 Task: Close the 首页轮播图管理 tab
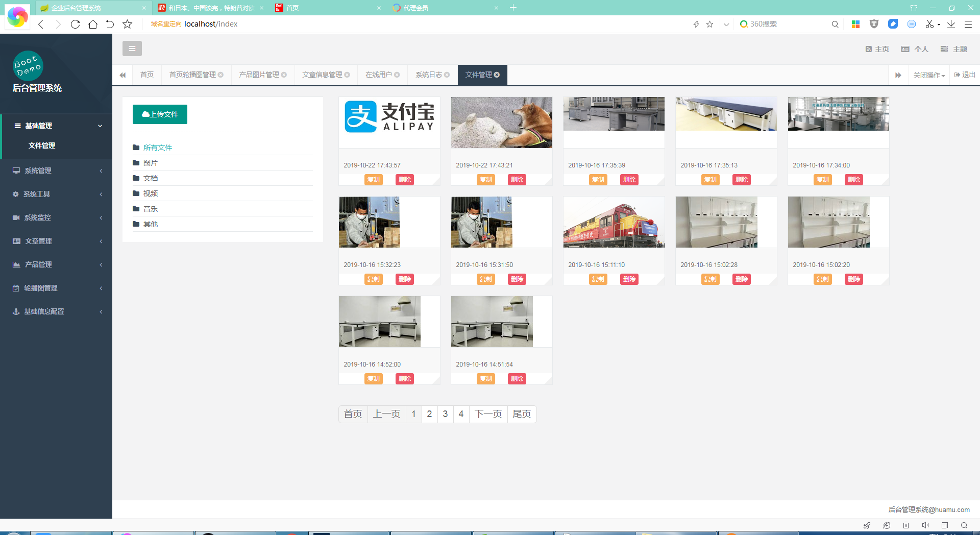[220, 75]
